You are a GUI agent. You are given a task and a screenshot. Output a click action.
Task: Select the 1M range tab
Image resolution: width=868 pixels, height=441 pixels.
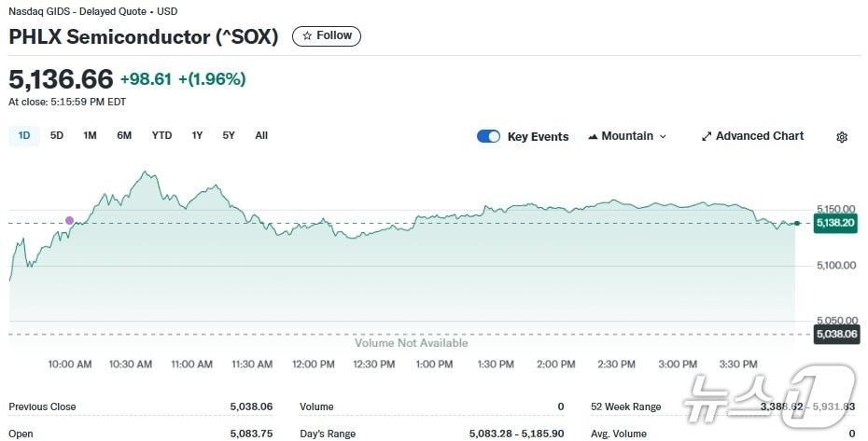tap(90, 135)
